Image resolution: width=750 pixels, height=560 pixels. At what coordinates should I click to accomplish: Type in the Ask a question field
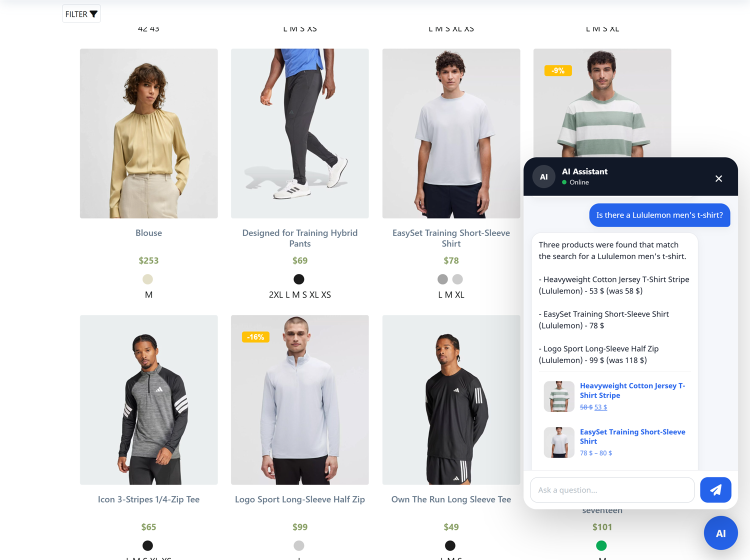click(612, 490)
